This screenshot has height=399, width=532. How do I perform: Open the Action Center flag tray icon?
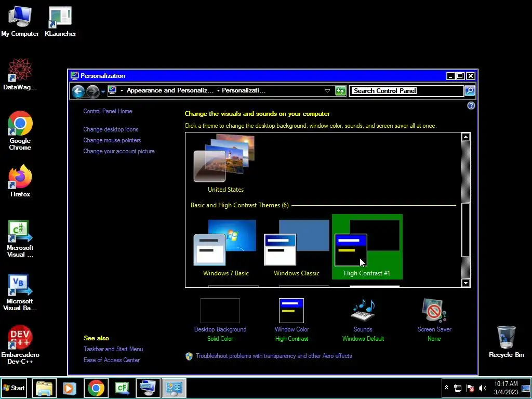click(x=470, y=388)
